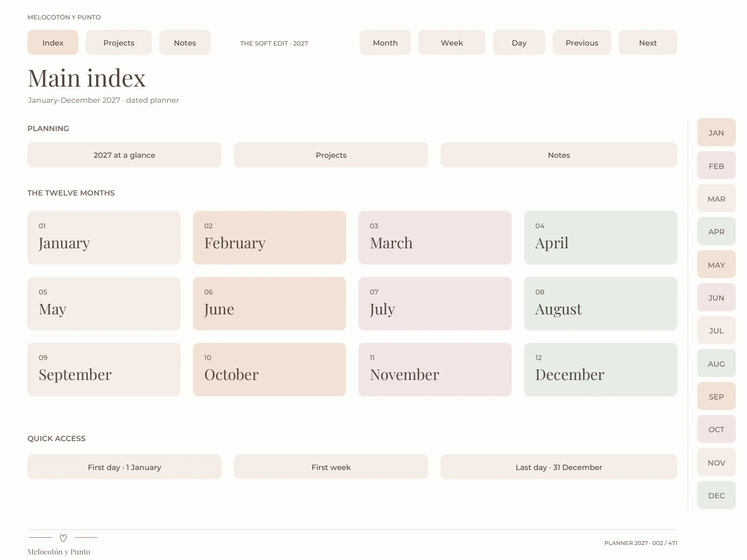The width and height of the screenshot is (747, 560).
Task: Select the Month view button
Action: click(x=385, y=43)
